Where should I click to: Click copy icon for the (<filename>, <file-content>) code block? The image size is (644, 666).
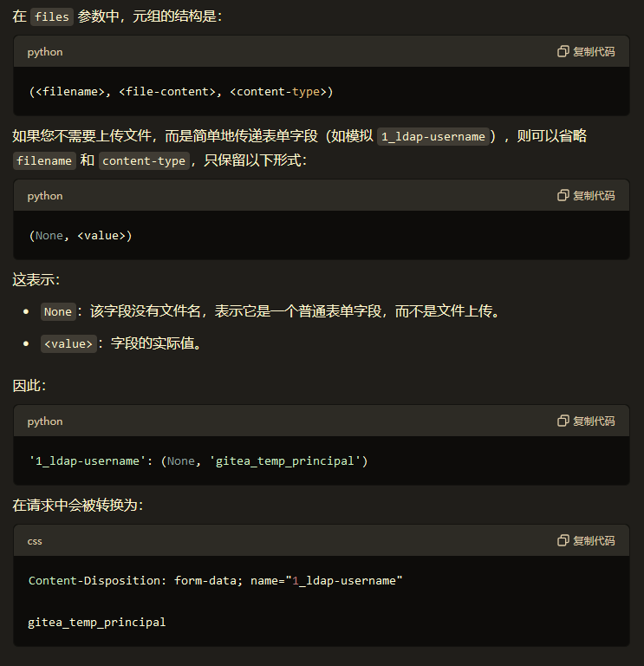point(563,52)
